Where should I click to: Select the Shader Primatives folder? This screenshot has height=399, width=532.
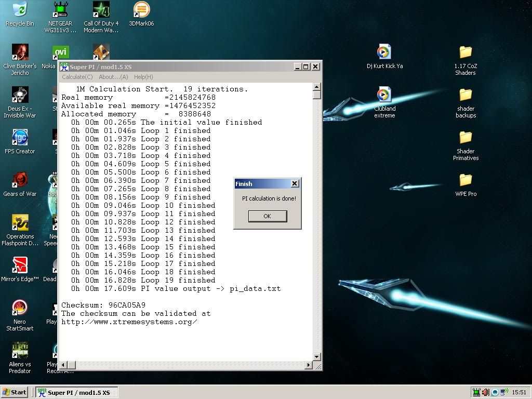[x=465, y=145]
